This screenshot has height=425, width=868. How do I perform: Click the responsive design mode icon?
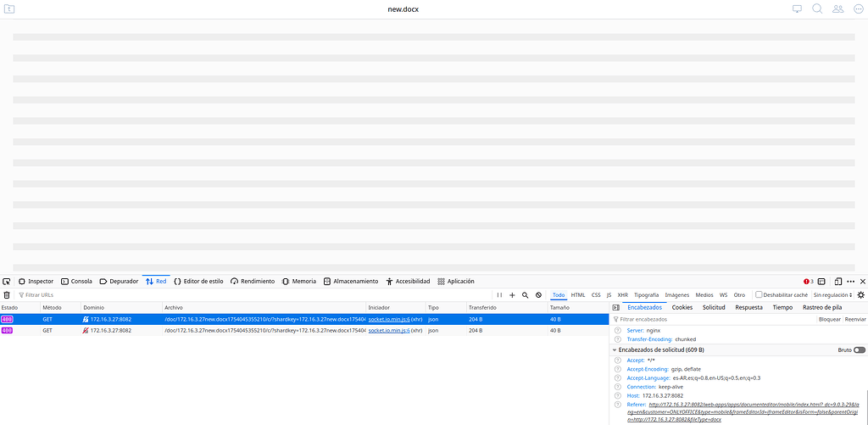pyautogui.click(x=837, y=281)
